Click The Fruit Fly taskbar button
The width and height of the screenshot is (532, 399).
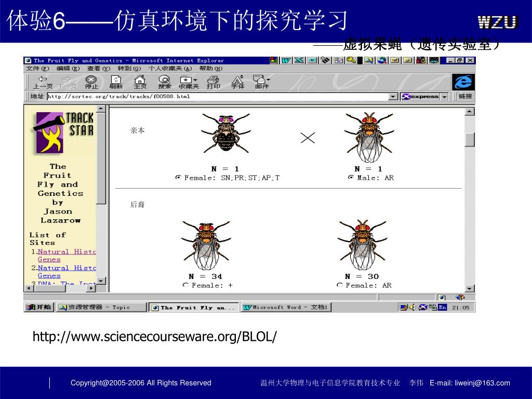coord(194,308)
